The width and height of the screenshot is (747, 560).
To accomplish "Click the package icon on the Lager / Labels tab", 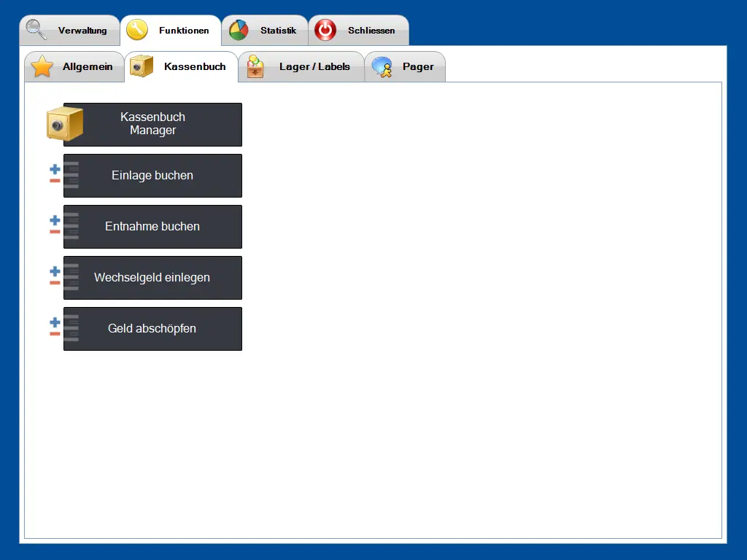I will (255, 66).
